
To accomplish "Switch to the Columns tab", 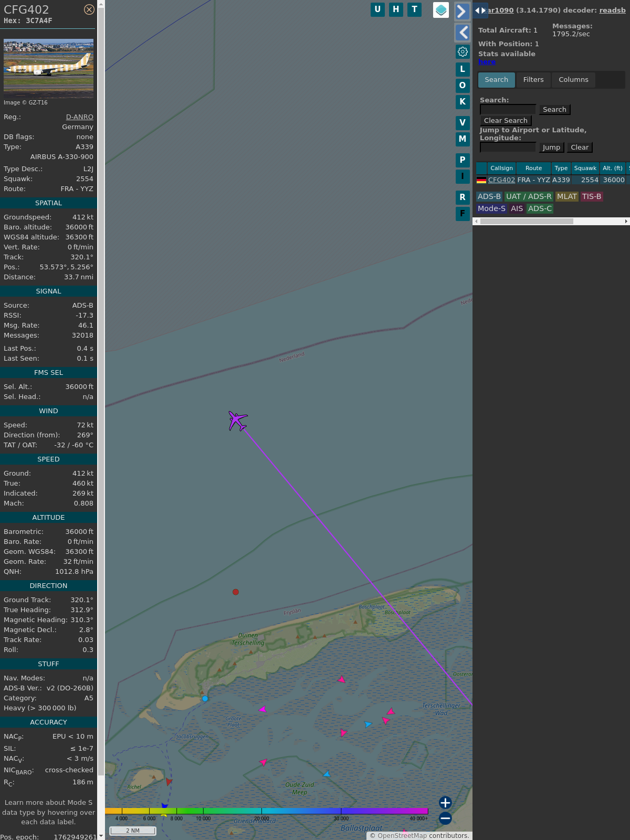I will click(573, 80).
